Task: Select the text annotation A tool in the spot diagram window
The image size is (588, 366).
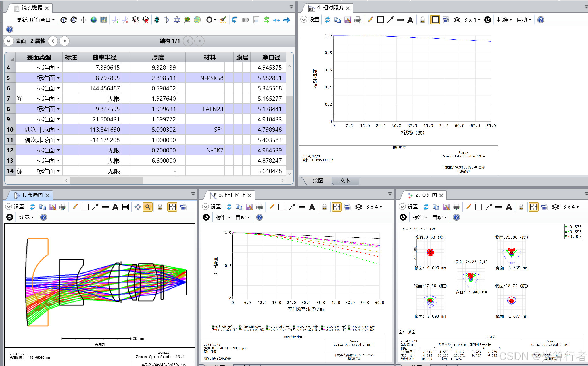Action: click(509, 207)
